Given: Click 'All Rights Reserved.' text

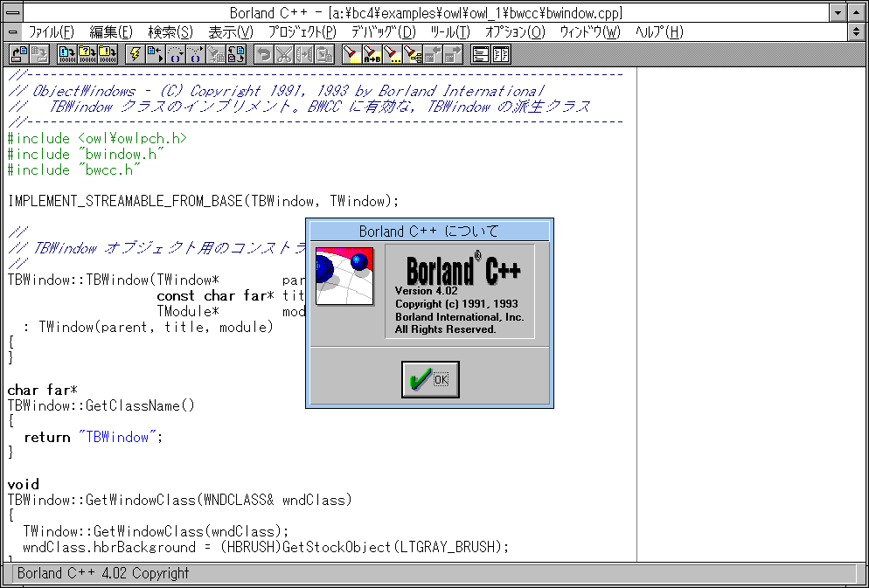Looking at the screenshot, I should tap(446, 329).
